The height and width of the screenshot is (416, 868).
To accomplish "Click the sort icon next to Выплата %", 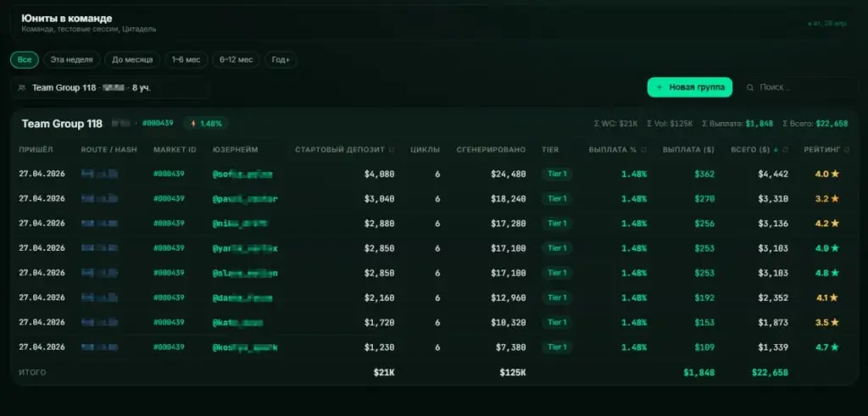I will tap(643, 150).
